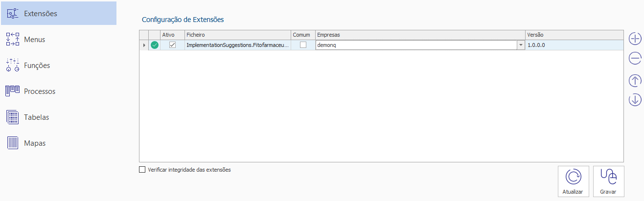Click the Processos sidebar icon

12,91
